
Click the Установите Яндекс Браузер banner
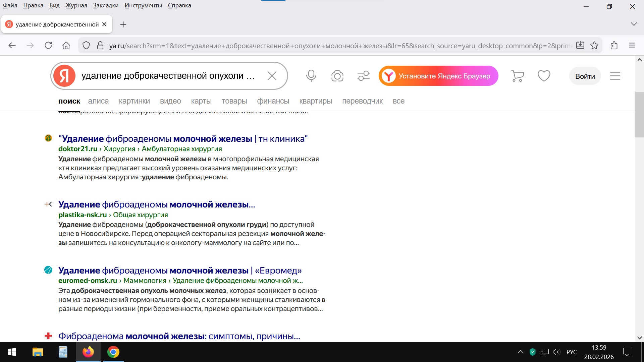(438, 76)
